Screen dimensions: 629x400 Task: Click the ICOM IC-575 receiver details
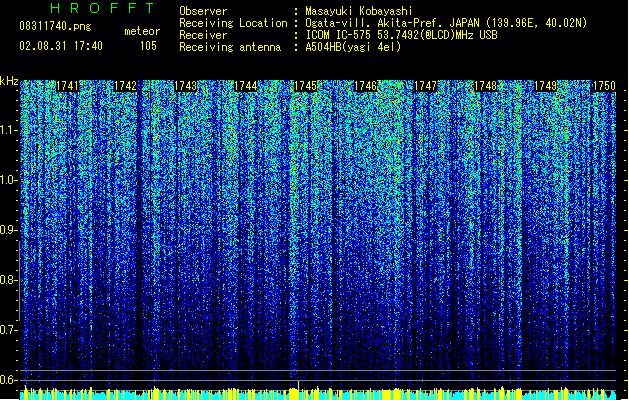coord(401,35)
